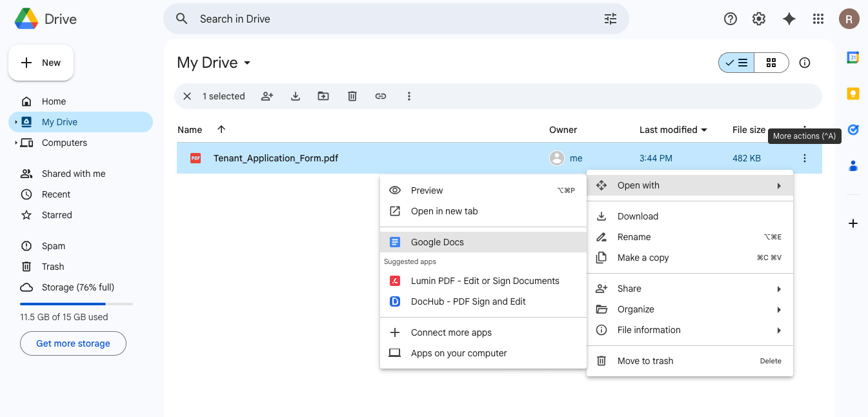Screen dimensions: 868x417
Task: Choose Rename from the context menu
Action: click(690, 237)
